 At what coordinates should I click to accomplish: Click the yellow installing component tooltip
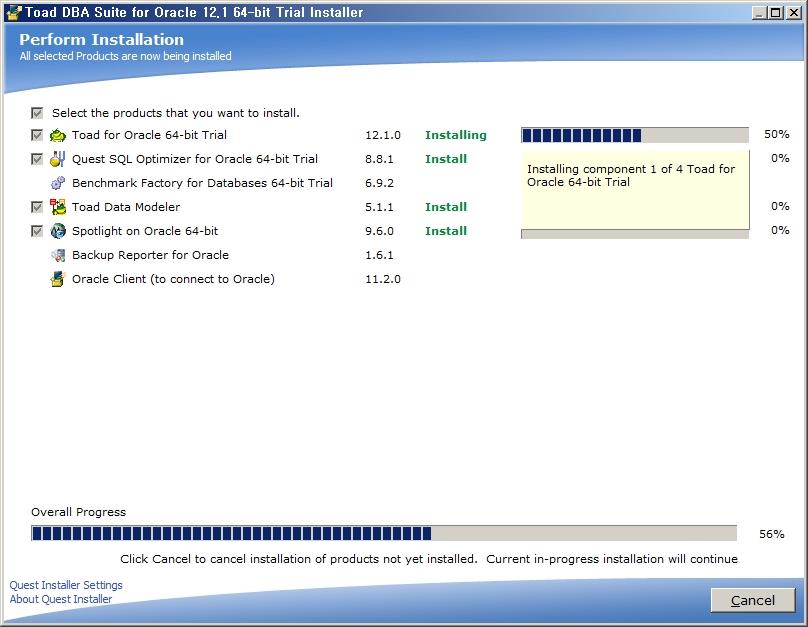point(634,190)
